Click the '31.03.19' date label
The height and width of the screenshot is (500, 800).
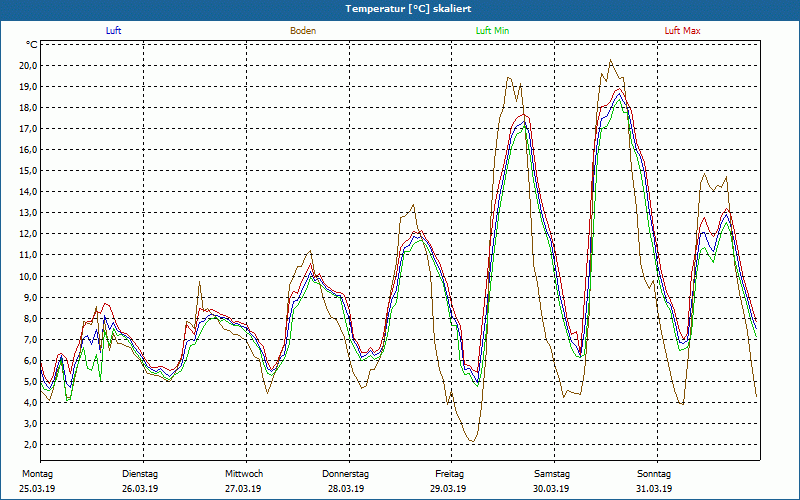(654, 489)
